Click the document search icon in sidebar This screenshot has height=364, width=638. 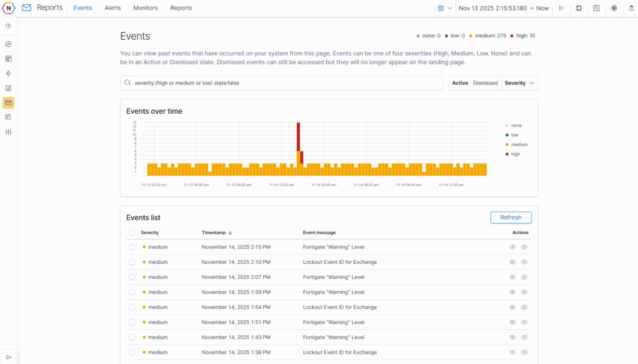(8, 117)
